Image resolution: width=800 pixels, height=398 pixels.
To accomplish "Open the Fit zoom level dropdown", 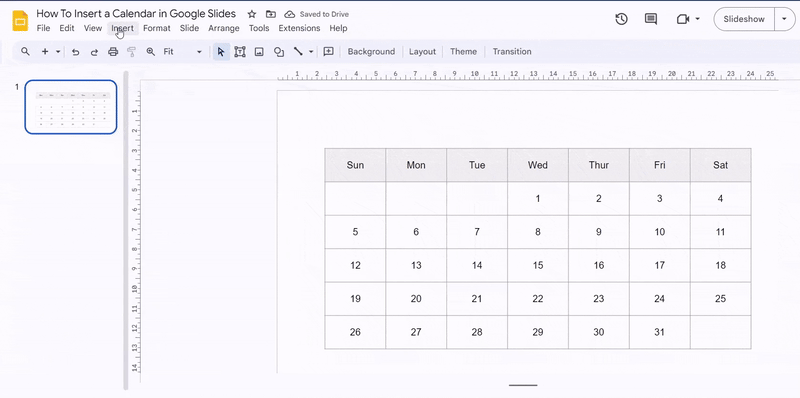I will (183, 52).
